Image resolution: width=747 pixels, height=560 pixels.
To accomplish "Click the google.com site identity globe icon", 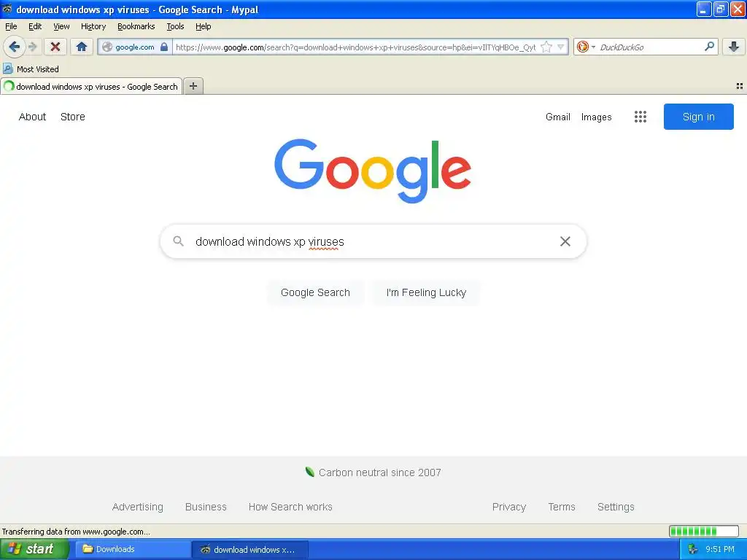I will [x=108, y=47].
